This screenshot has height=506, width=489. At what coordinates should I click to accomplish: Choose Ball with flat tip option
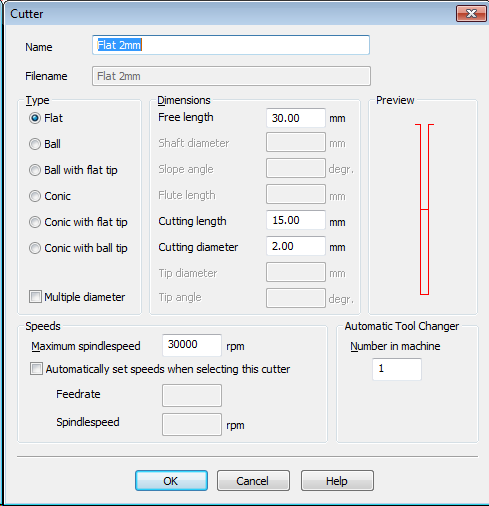[x=35, y=170]
